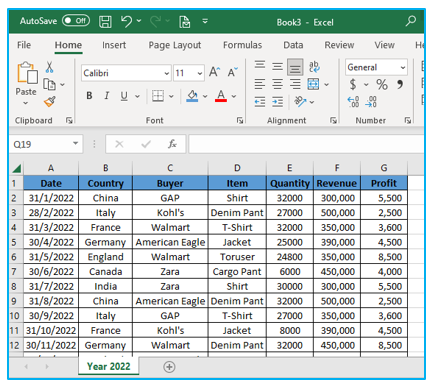The height and width of the screenshot is (388, 433).
Task: Click the Name Box showing Q19
Action: [46, 144]
